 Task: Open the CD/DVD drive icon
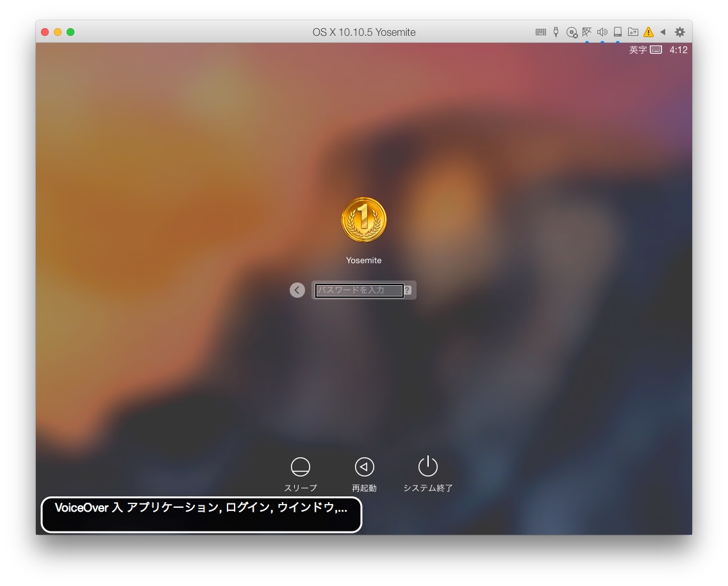pyautogui.click(x=572, y=33)
